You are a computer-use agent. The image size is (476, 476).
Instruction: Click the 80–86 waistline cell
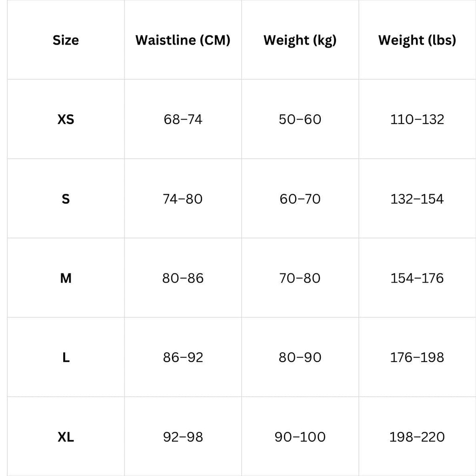click(x=183, y=278)
